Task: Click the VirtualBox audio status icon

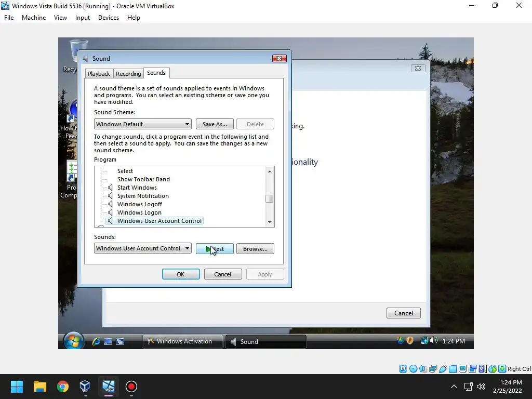Action: click(423, 369)
